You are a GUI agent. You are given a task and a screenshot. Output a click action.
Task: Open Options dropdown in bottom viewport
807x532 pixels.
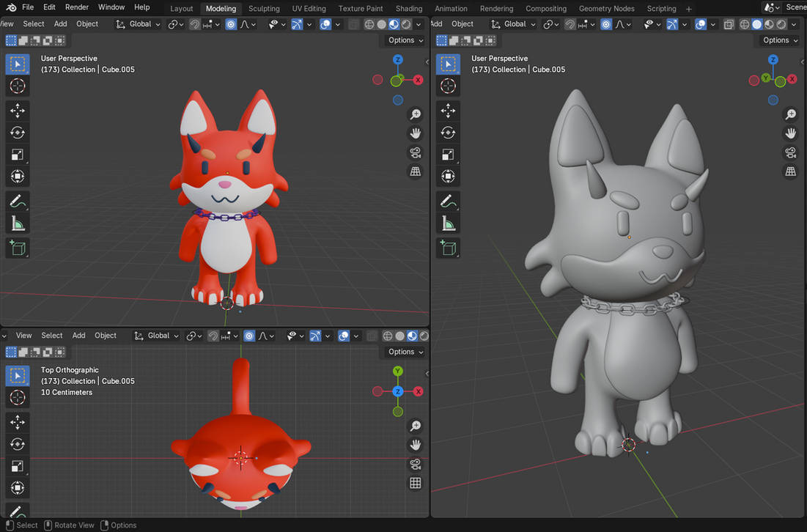point(405,352)
